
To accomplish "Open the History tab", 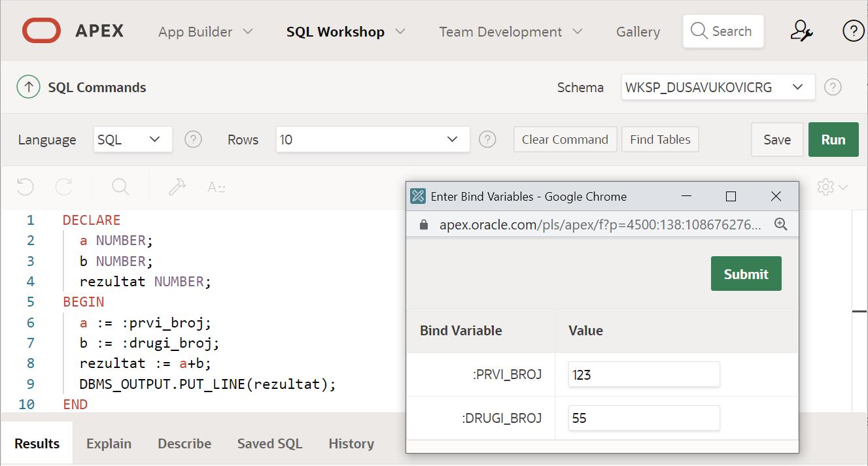I will [x=351, y=443].
